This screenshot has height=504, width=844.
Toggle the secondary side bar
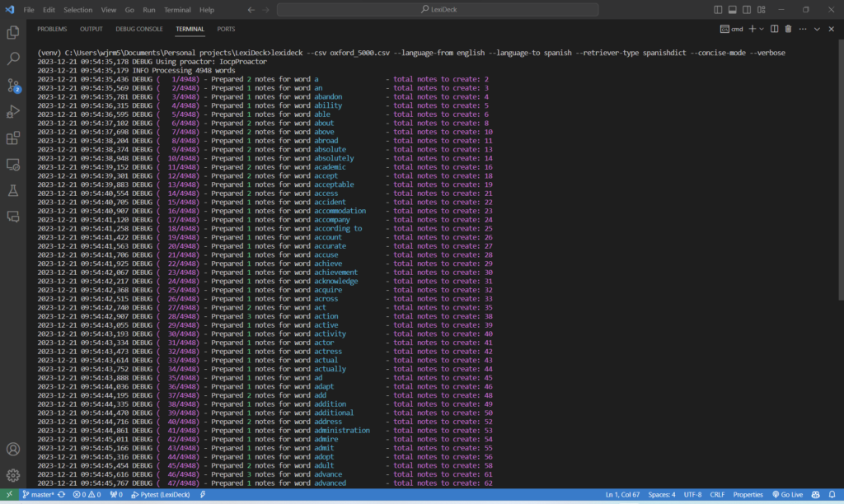[746, 10]
